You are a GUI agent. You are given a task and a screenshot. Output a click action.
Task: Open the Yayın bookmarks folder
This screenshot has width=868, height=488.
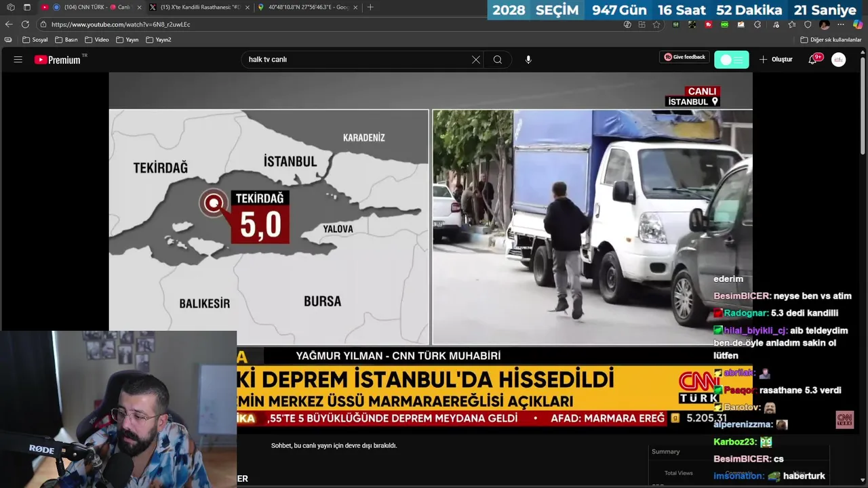[127, 40]
